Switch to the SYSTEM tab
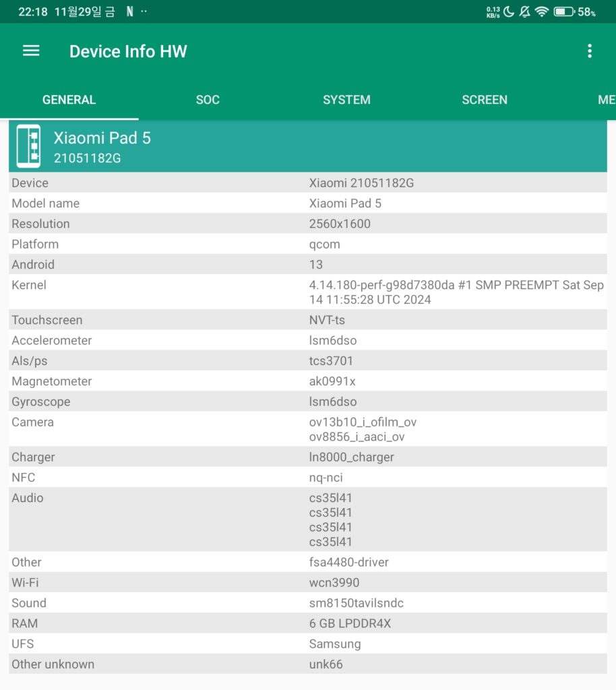 [x=346, y=100]
